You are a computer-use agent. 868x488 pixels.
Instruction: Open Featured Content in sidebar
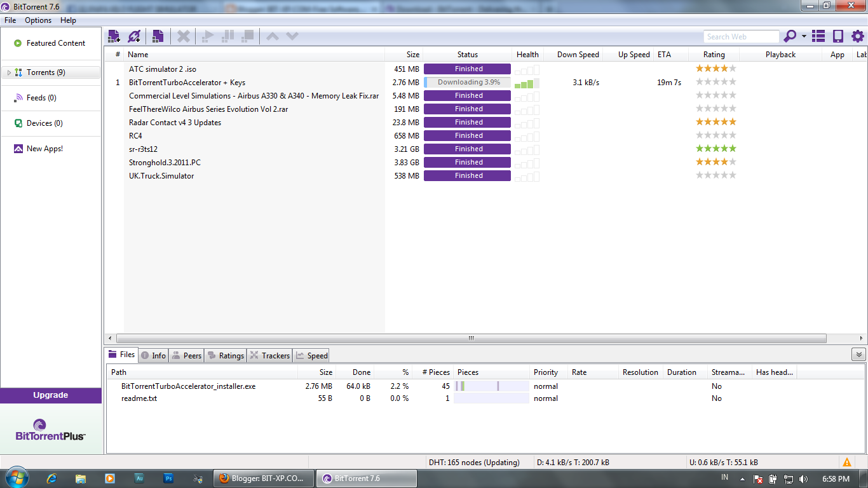click(x=51, y=43)
